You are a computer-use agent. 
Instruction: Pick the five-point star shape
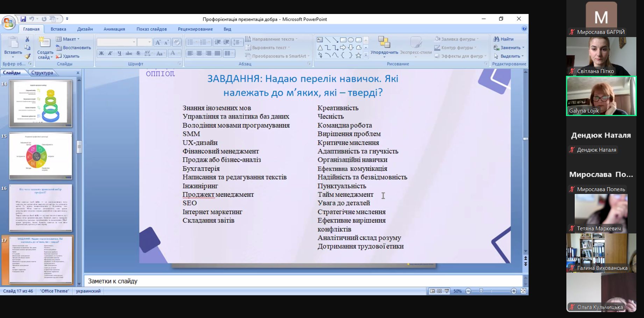358,56
